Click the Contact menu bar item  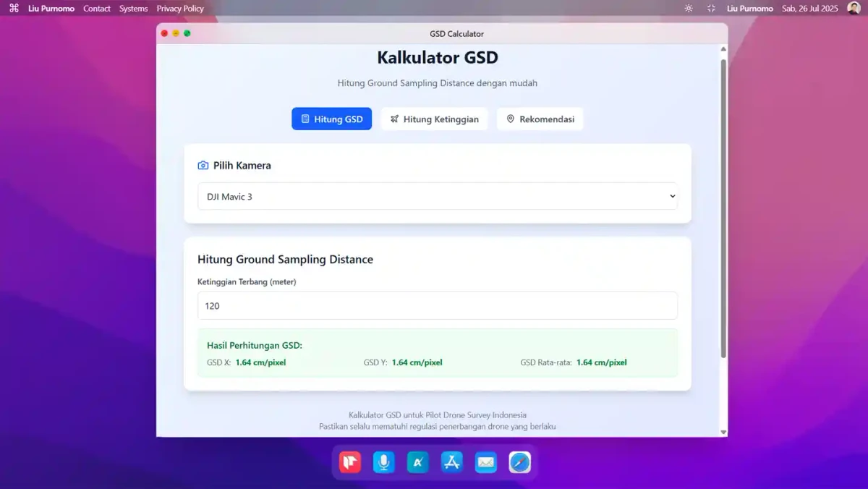click(x=97, y=9)
